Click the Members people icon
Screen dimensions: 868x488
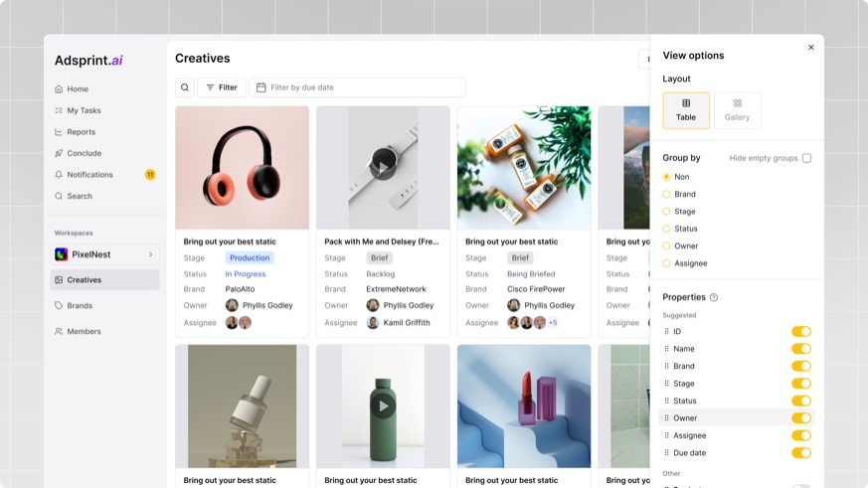click(x=59, y=331)
